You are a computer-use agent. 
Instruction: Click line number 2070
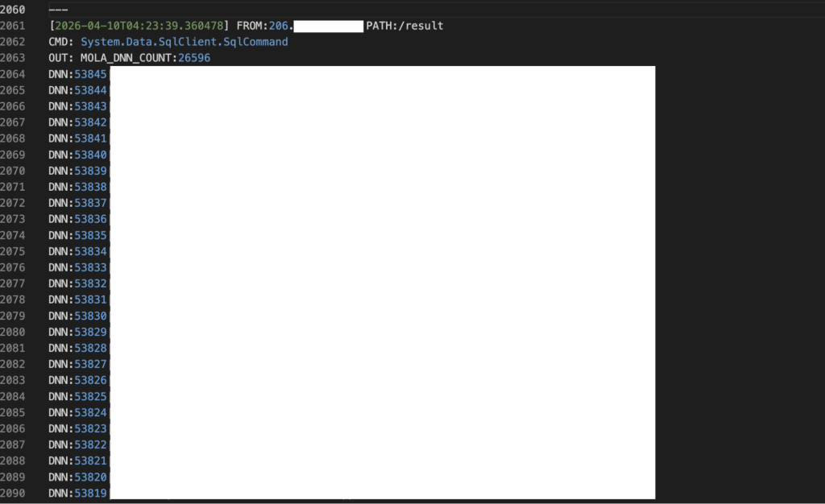click(x=13, y=171)
